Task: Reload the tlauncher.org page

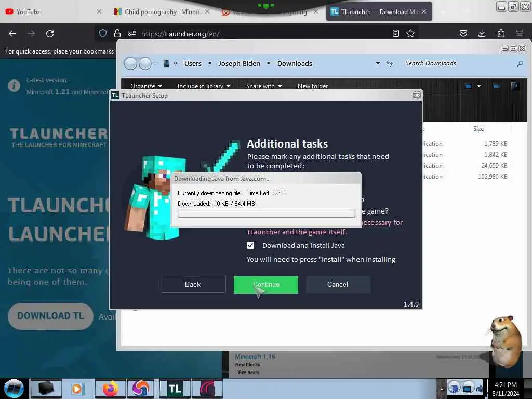Action: tap(50, 34)
